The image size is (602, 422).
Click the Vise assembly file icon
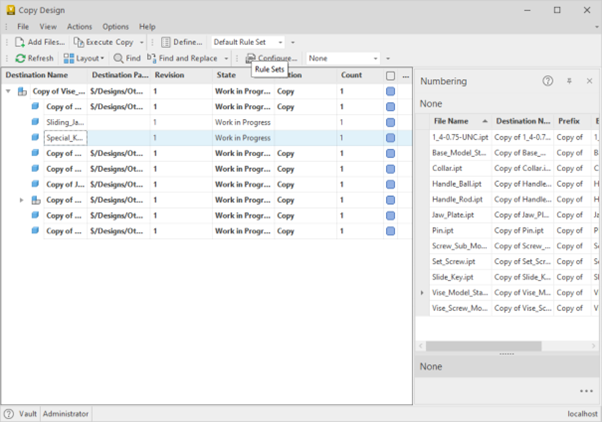point(22,91)
